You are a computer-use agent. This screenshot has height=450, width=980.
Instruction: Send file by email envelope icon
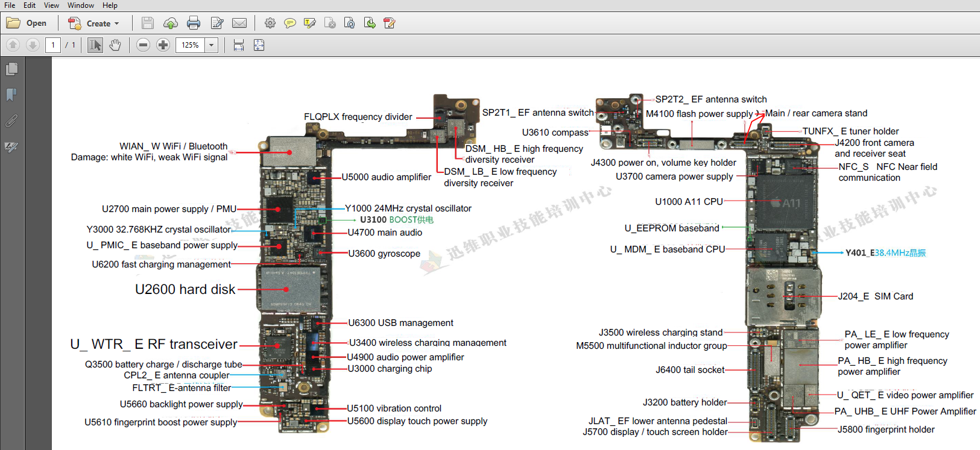(x=239, y=23)
